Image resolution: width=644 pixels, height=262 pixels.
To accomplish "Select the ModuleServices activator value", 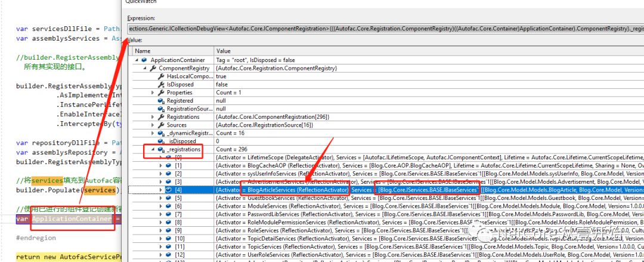I will (429, 206).
